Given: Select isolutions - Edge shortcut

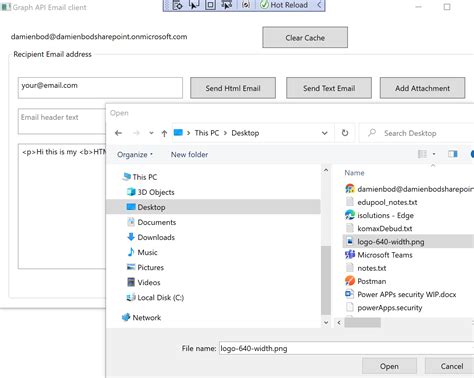Looking at the screenshot, I should pyautogui.click(x=380, y=215).
